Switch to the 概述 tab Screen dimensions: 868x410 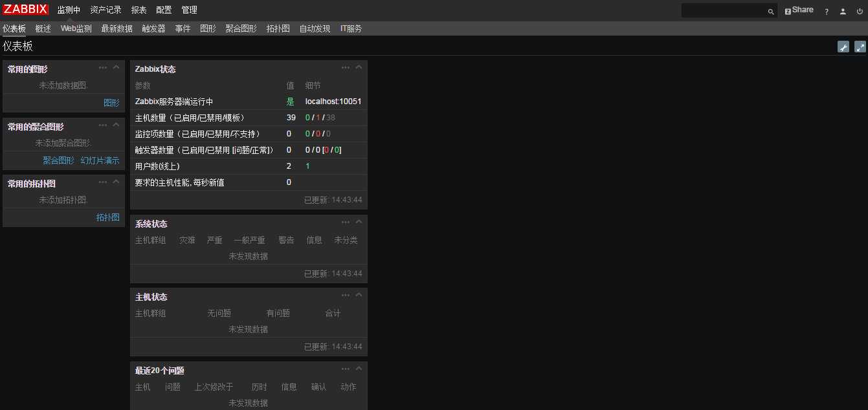(43, 28)
